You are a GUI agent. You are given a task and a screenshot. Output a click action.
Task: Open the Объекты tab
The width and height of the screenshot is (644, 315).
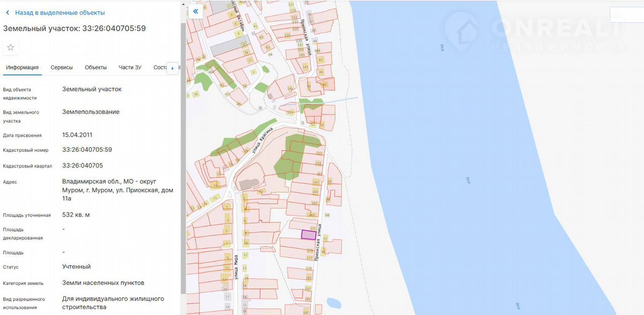click(96, 67)
